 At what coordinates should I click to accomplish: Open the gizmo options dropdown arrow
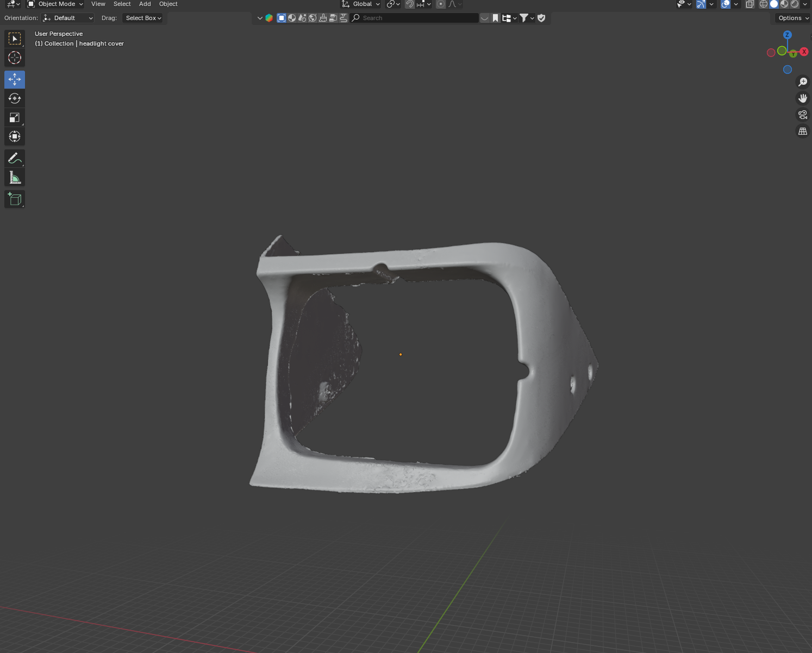click(711, 4)
